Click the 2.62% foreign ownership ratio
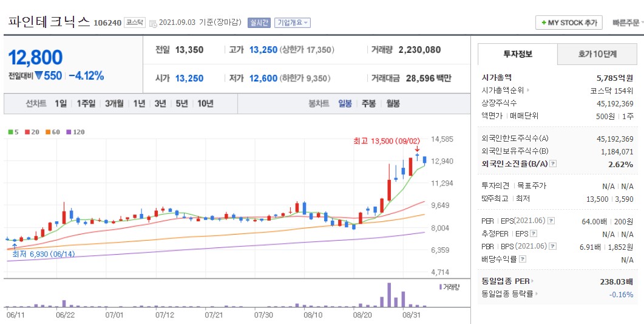 coord(621,165)
